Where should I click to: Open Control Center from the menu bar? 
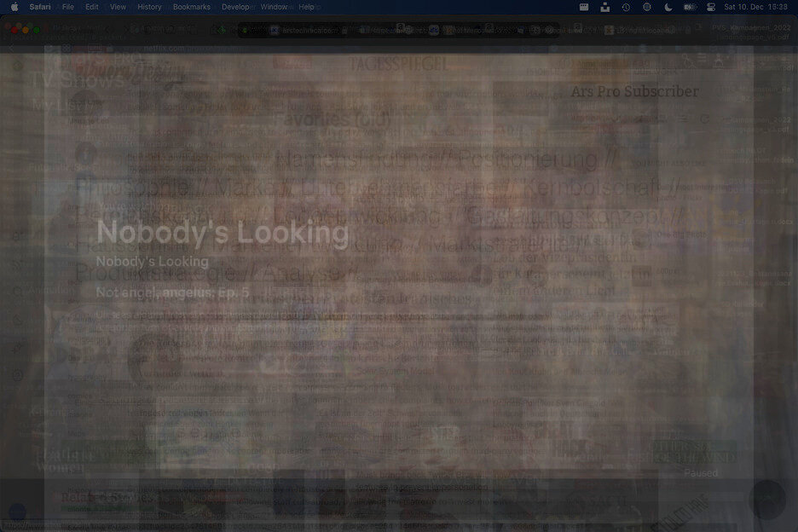(711, 7)
